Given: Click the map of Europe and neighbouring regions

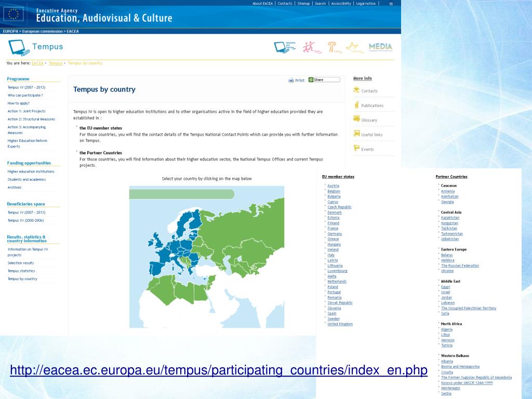Looking at the screenshot, I should pos(207,257).
